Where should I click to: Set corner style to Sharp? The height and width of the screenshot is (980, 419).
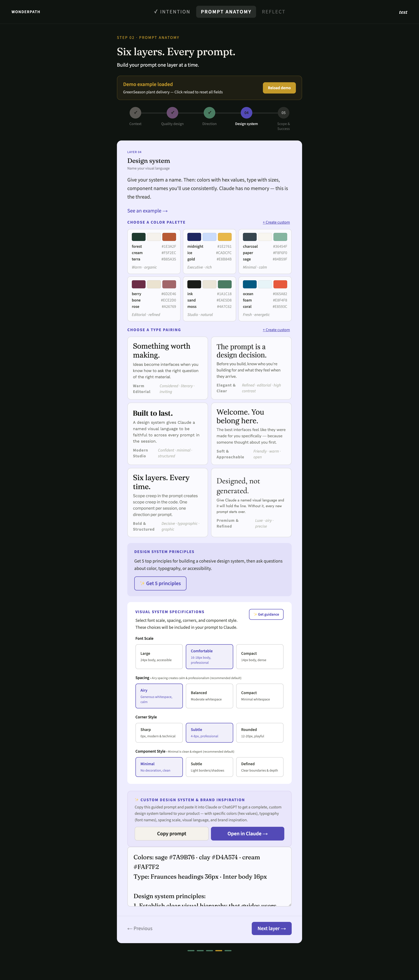pos(159,733)
